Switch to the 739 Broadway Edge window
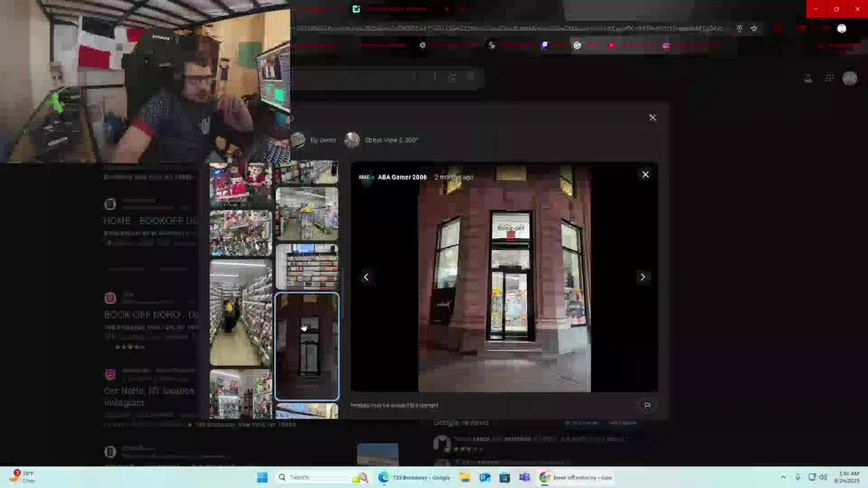 (x=416, y=477)
